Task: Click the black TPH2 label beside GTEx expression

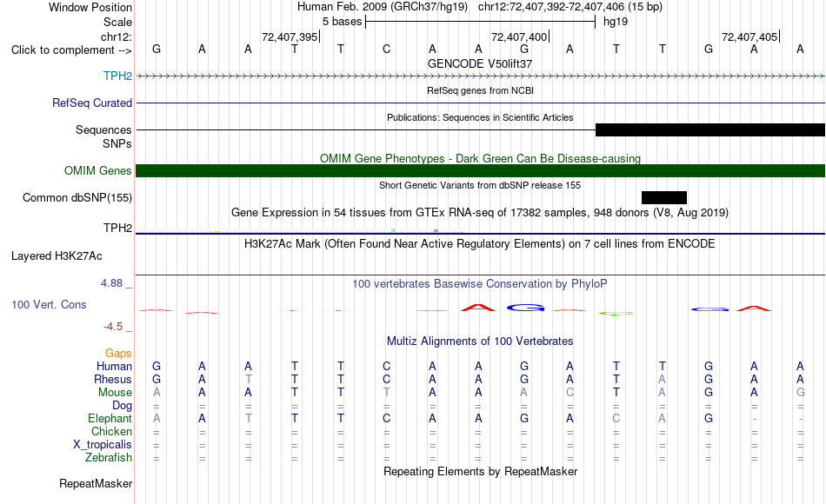Action: [117, 228]
